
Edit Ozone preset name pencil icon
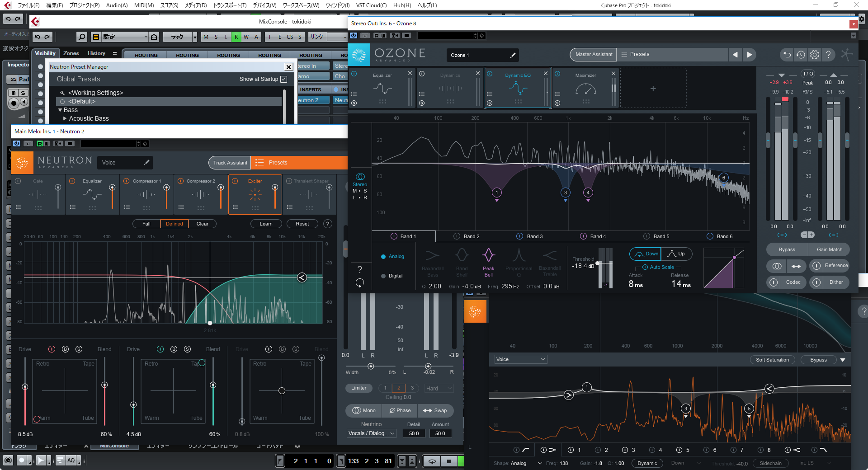(513, 55)
